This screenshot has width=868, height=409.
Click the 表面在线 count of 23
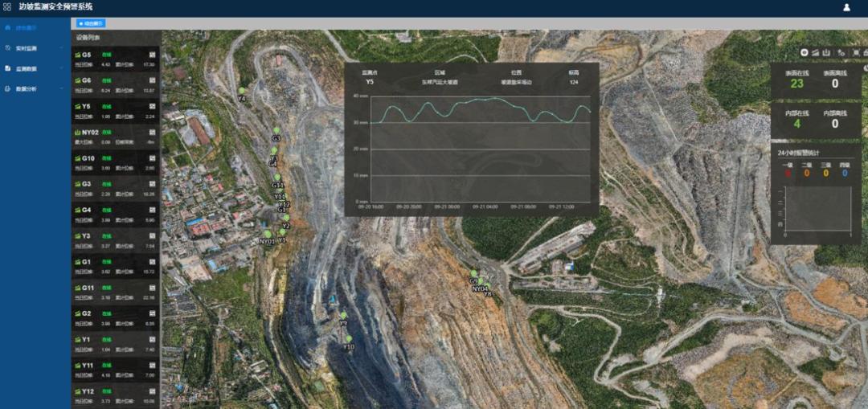(796, 84)
